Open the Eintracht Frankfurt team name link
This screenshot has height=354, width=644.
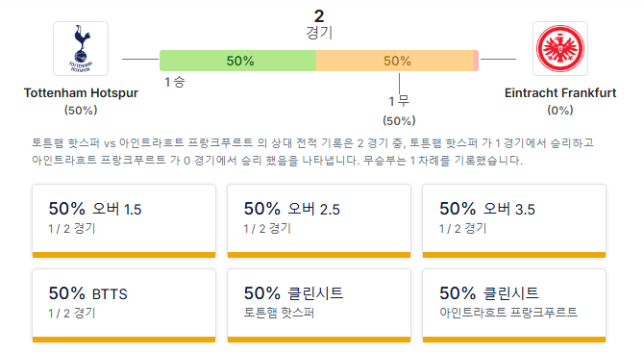point(560,93)
